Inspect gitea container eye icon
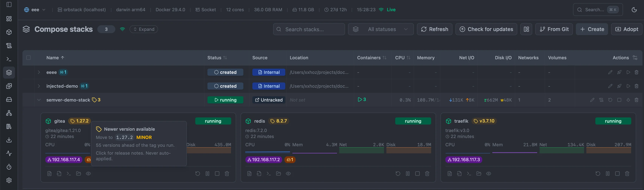Screen dimensions: 644x190 tap(88, 174)
